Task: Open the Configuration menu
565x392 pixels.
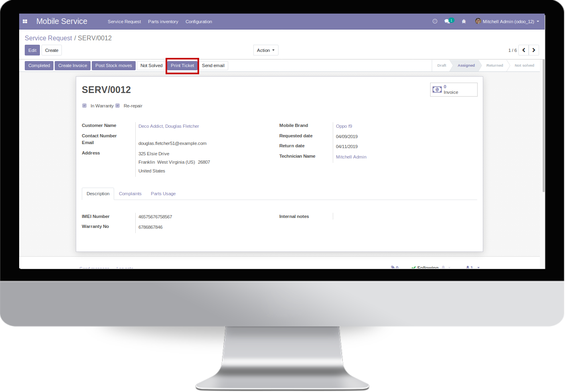Action: click(x=199, y=22)
